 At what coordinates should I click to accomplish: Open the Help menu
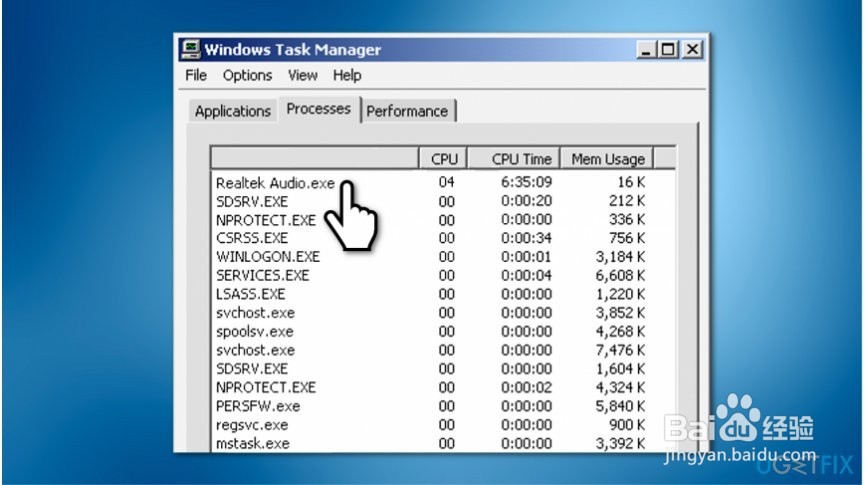click(347, 75)
